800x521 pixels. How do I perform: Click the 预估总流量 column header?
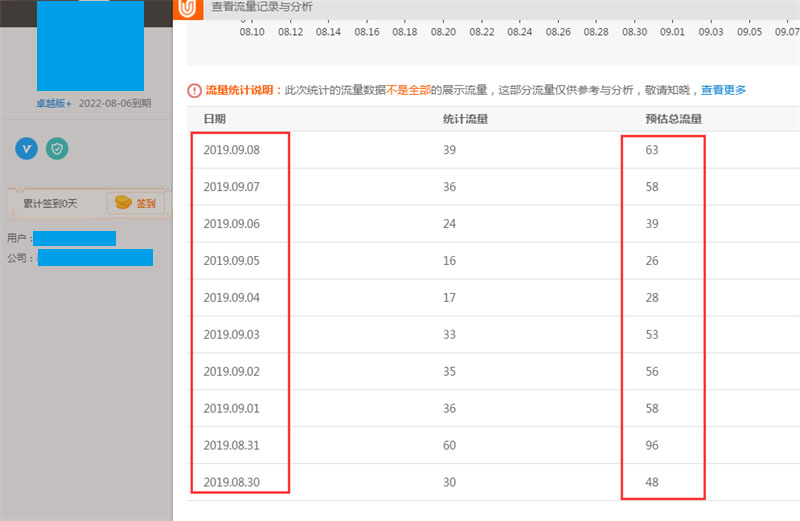click(673, 119)
